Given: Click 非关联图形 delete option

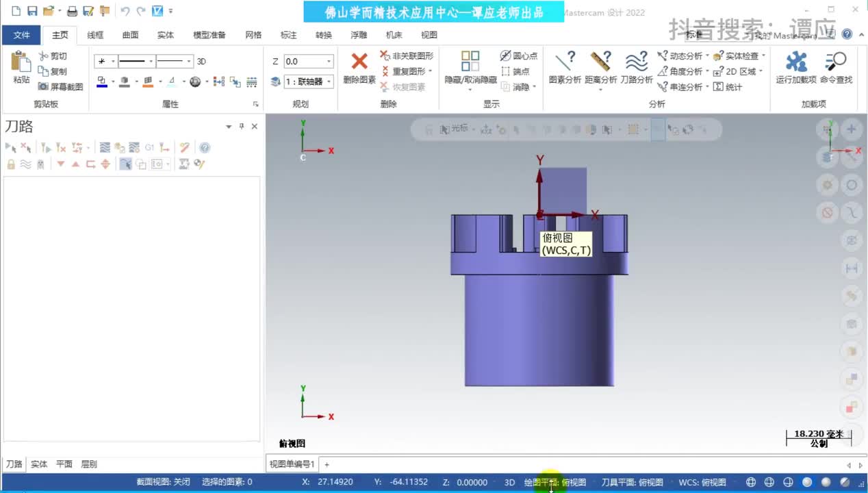Looking at the screenshot, I should point(407,55).
